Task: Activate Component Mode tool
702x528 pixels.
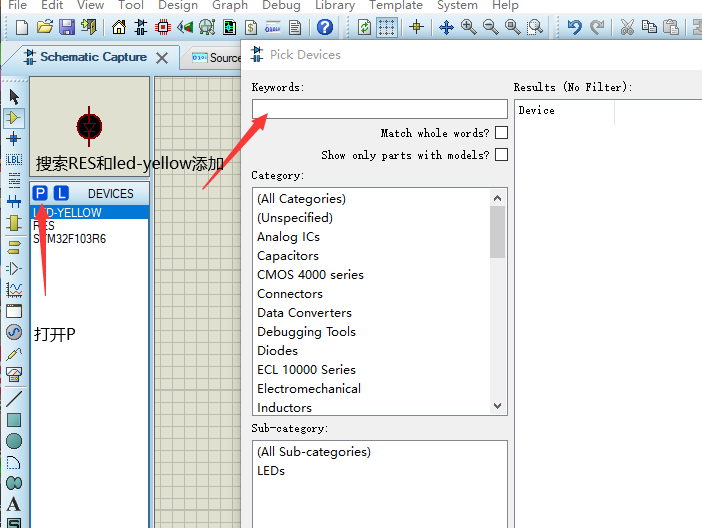Action: 14,118
